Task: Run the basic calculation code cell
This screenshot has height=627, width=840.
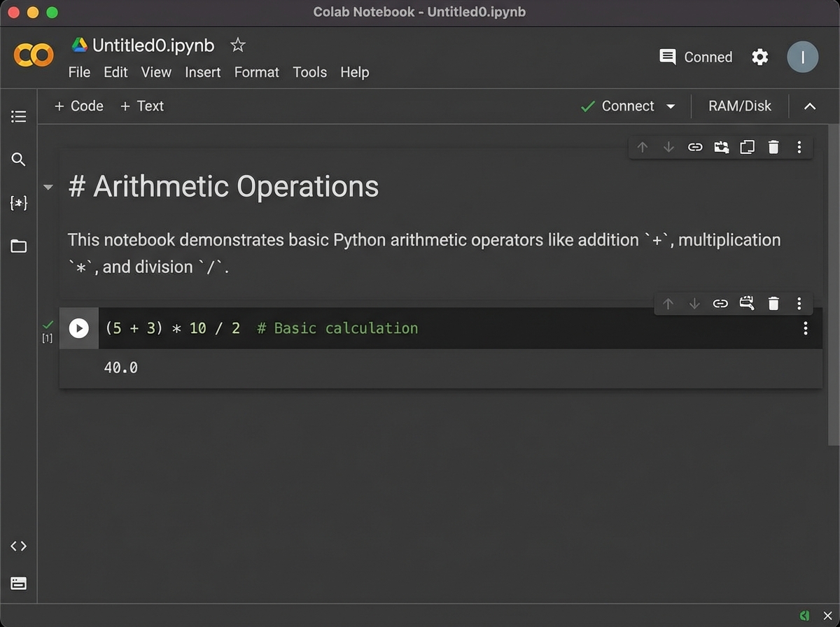Action: point(79,328)
